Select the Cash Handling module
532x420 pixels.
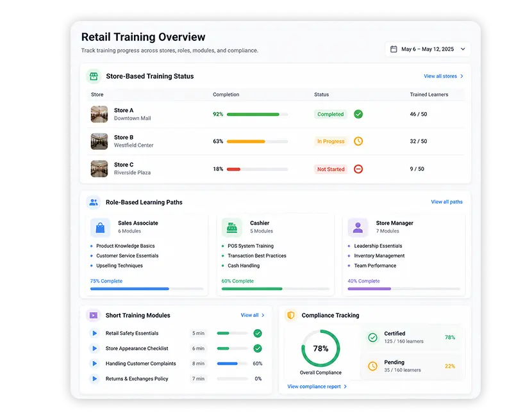[x=244, y=266]
